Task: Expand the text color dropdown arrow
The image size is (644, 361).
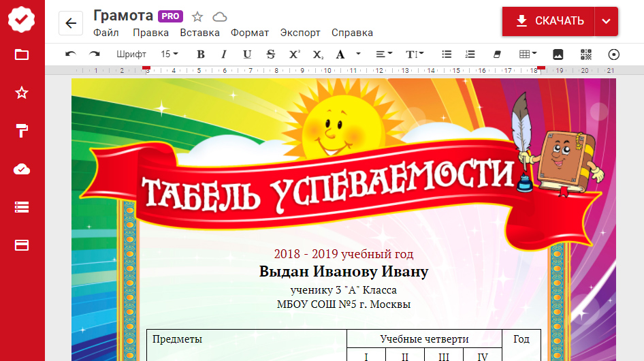Action: point(358,54)
